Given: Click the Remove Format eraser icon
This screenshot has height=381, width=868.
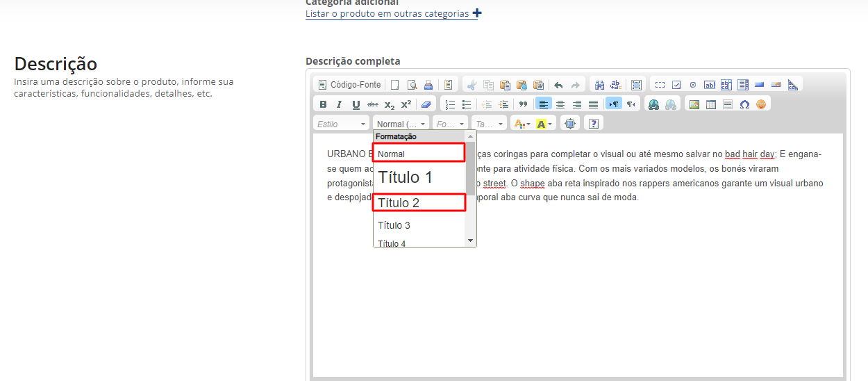Looking at the screenshot, I should pos(426,104).
